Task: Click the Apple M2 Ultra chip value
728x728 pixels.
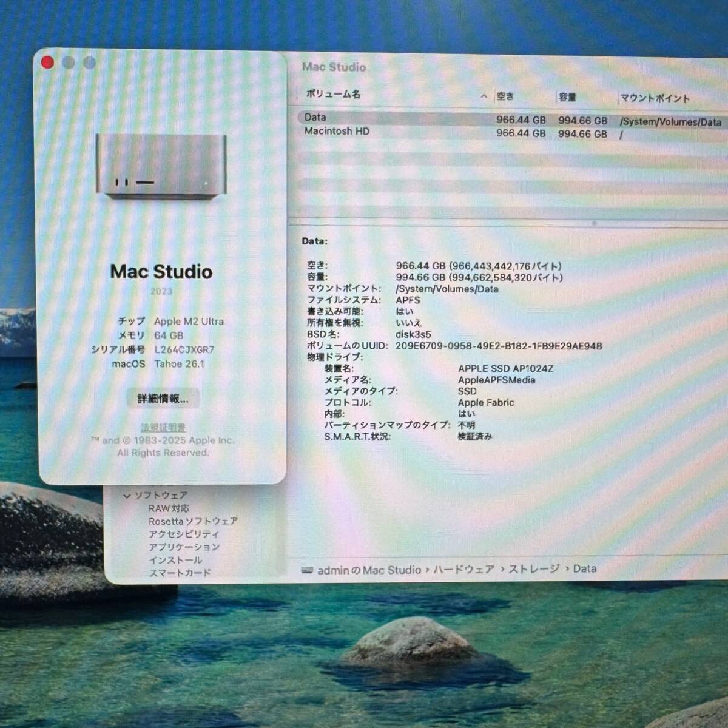Action: (x=189, y=322)
